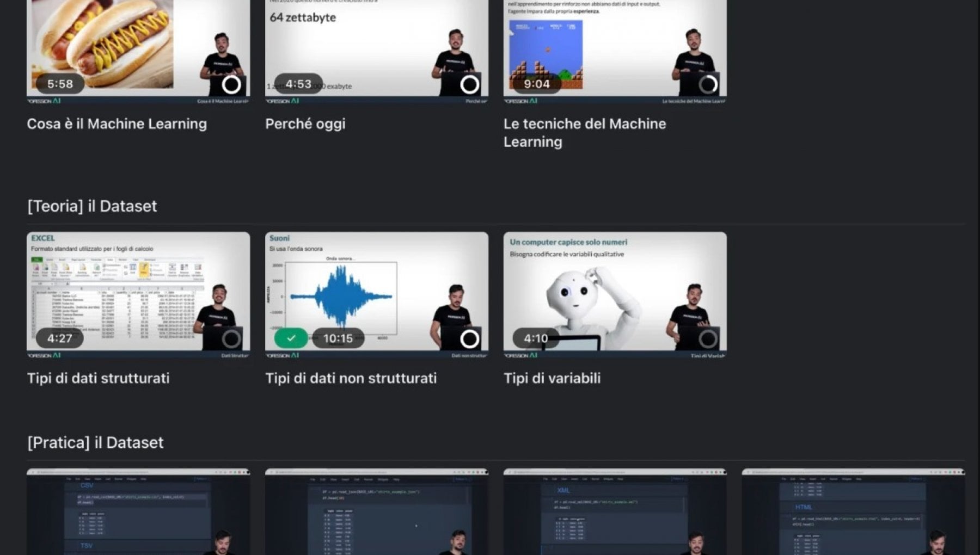Viewport: 980px width, 555px height.
Task: Click the 4:53 duration badge
Action: pos(298,84)
